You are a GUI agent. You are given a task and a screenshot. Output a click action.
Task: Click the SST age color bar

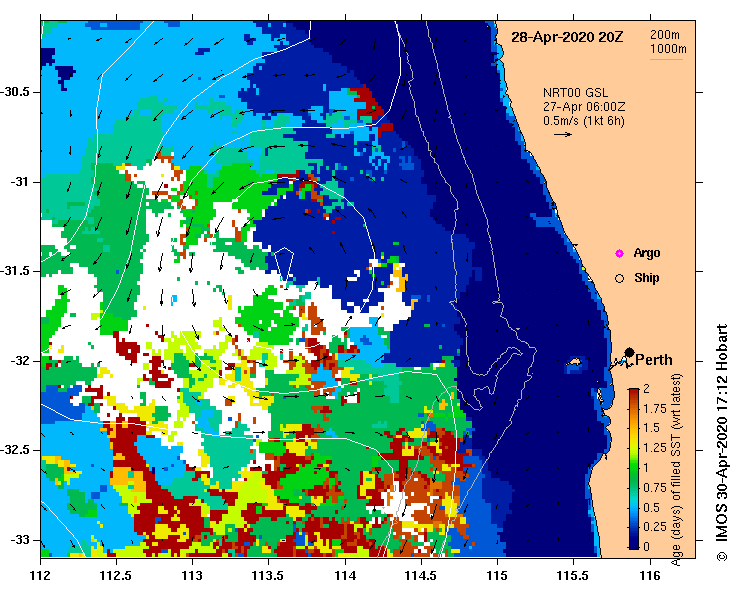(x=634, y=469)
